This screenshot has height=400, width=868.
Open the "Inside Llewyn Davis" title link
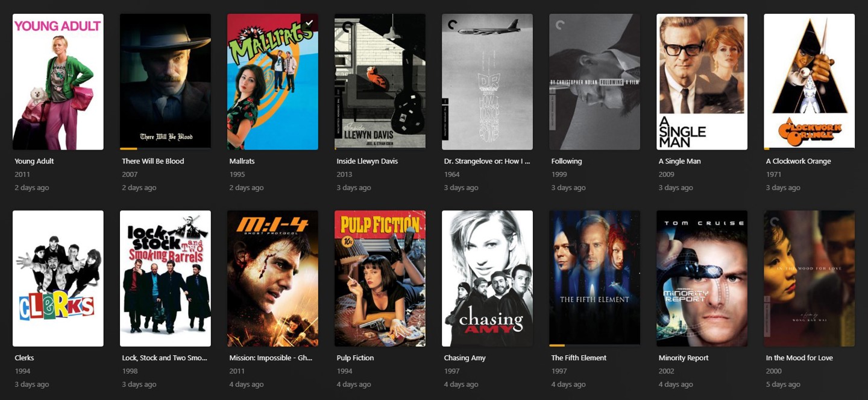tap(367, 161)
